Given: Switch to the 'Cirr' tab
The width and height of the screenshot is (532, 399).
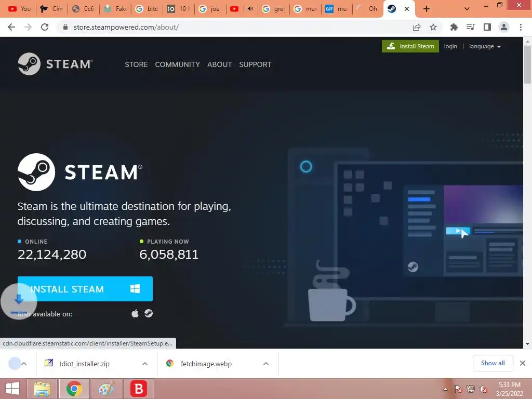Looking at the screenshot, I should coord(51,9).
